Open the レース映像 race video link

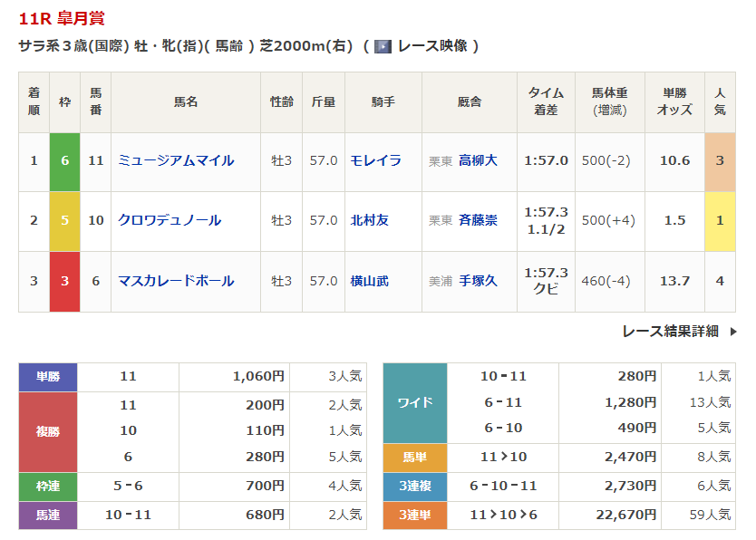[x=432, y=46]
